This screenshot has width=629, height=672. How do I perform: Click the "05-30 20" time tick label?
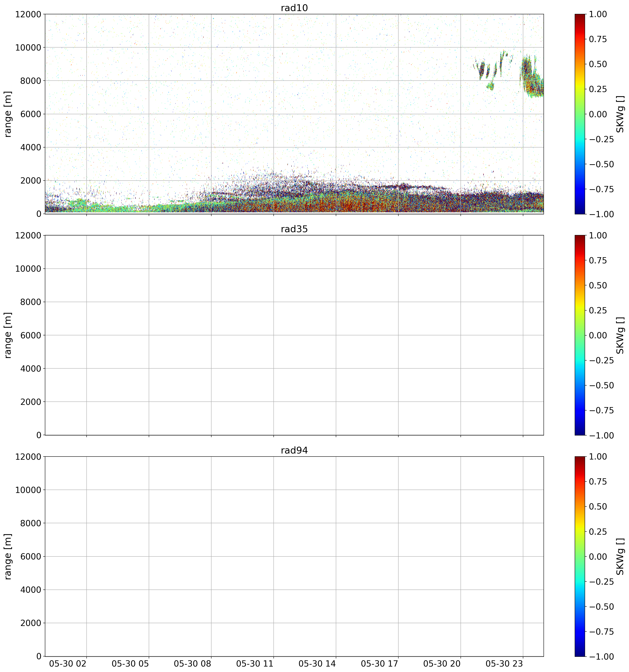click(x=442, y=664)
